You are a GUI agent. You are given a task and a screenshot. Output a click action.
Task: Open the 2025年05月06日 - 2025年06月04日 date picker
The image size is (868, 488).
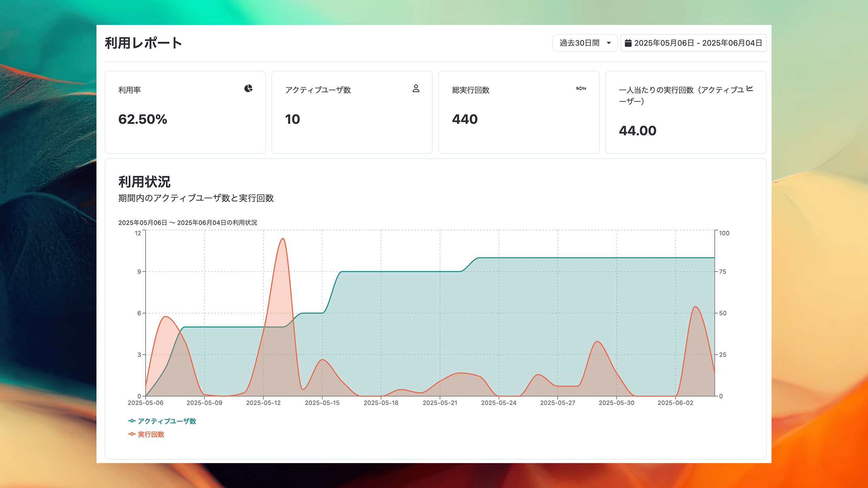coord(698,43)
